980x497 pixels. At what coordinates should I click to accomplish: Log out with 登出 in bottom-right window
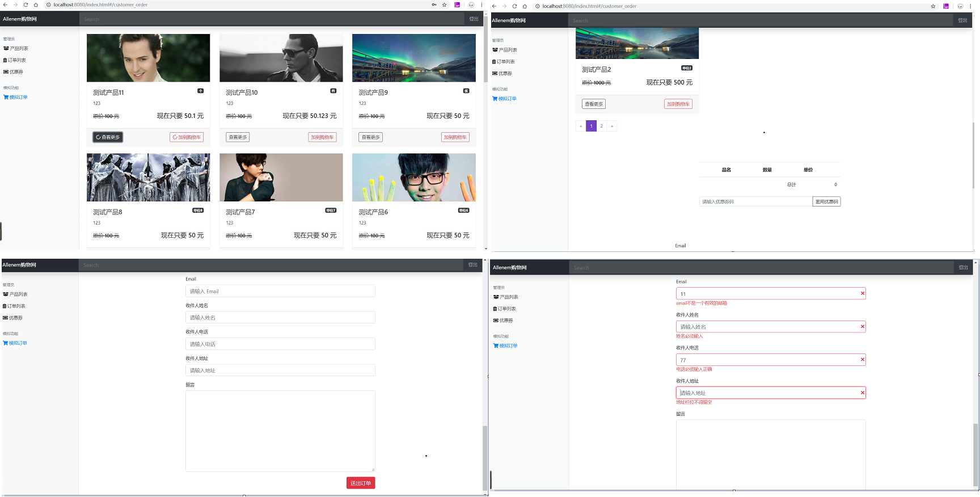click(x=963, y=267)
